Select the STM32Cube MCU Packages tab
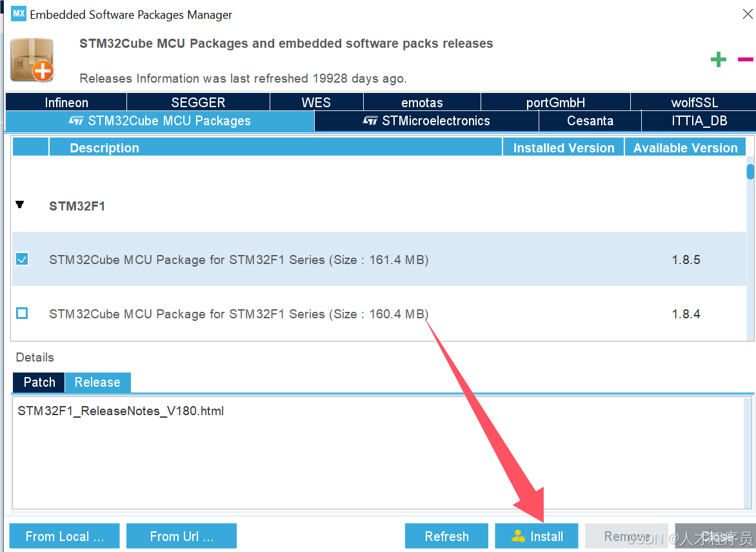The width and height of the screenshot is (756, 552). [x=159, y=121]
